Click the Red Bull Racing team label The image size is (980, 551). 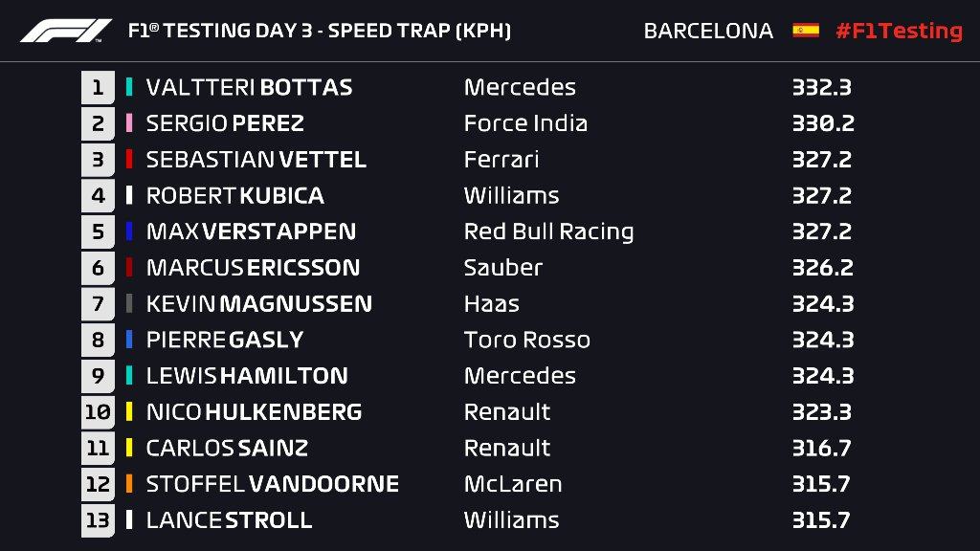[548, 231]
